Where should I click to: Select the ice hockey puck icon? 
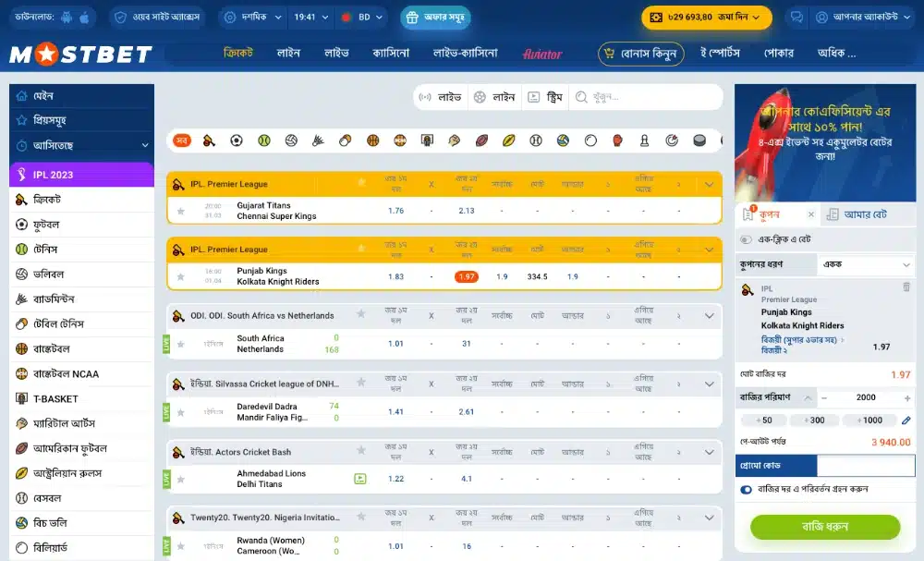coord(699,140)
